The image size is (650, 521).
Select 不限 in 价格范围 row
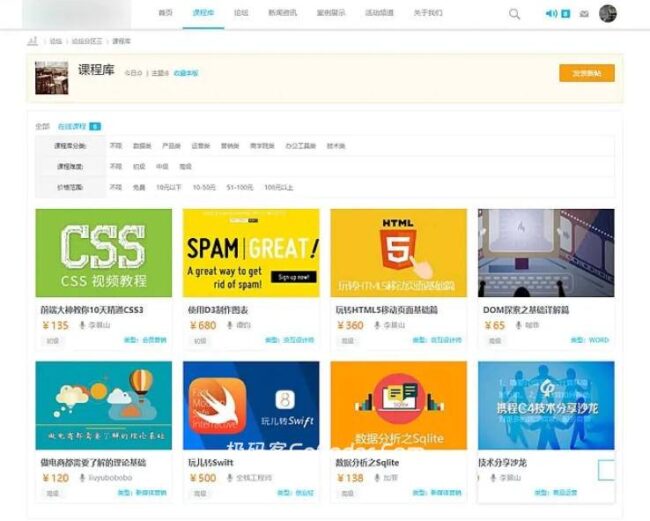pyautogui.click(x=116, y=187)
